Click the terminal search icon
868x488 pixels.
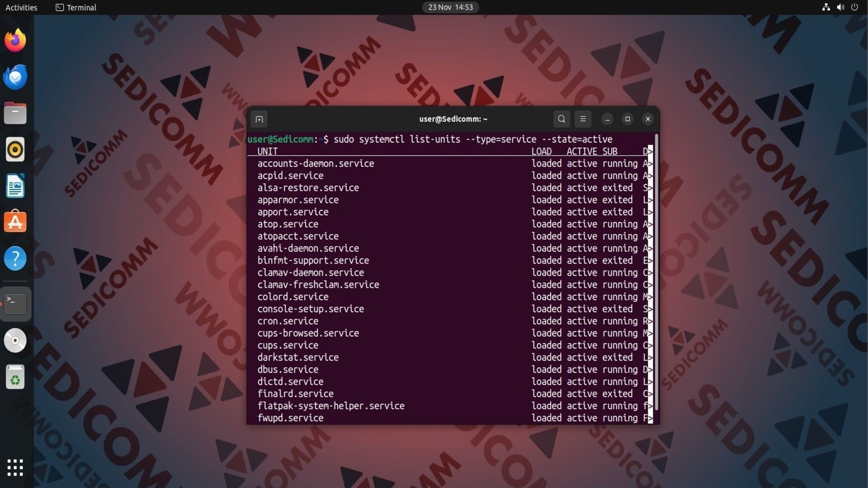point(561,119)
